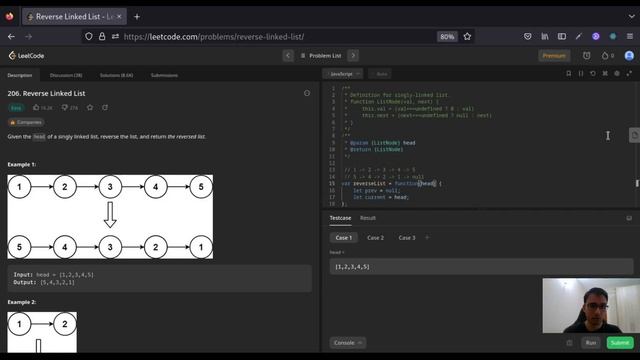Viewport: 640px width, 360px height.
Task: Open the list all tabs chevron
Action: 631,17
